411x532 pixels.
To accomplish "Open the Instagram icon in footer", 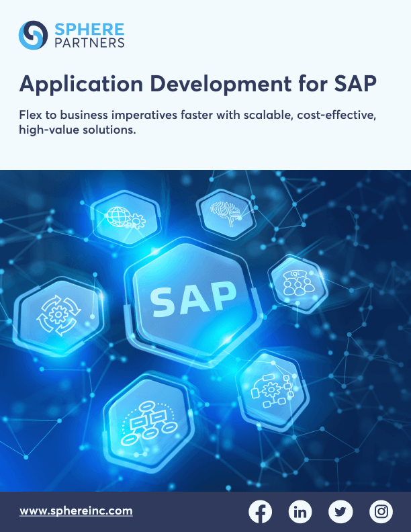I will click(381, 511).
